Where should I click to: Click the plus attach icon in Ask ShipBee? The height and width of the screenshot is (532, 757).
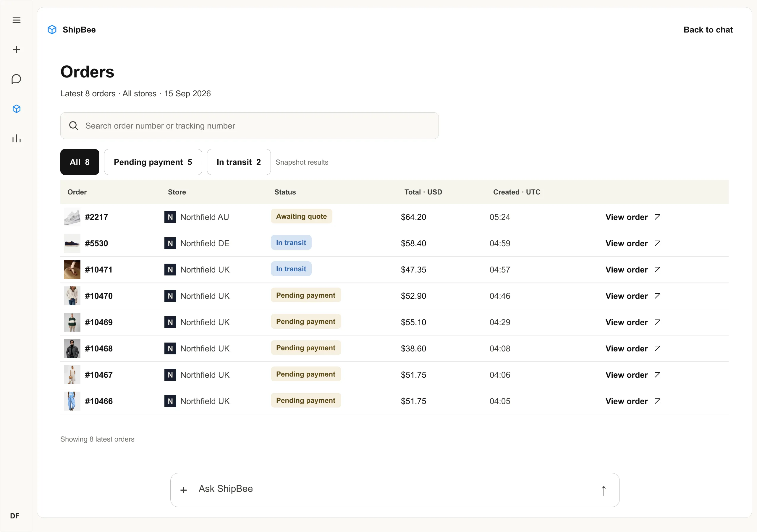184,490
